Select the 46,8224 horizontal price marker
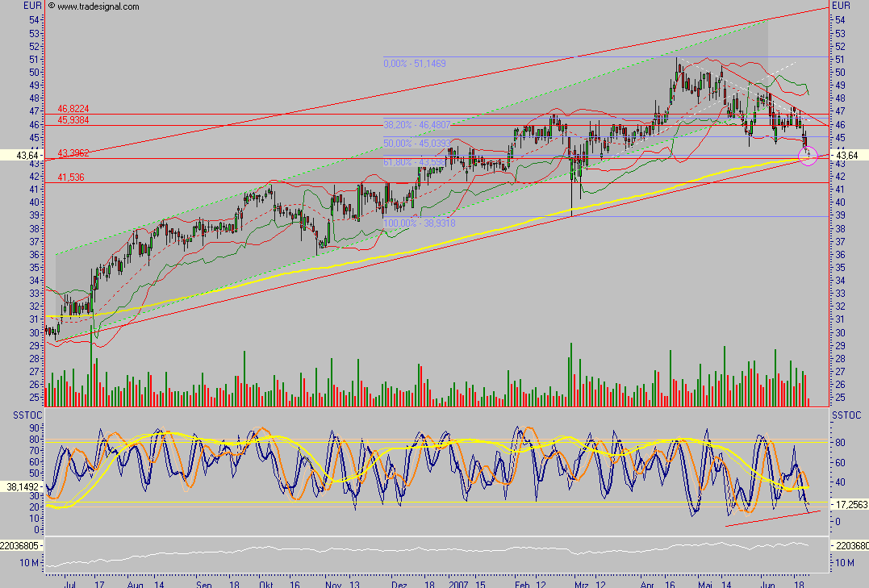The width and height of the screenshot is (869, 588). click(73, 108)
